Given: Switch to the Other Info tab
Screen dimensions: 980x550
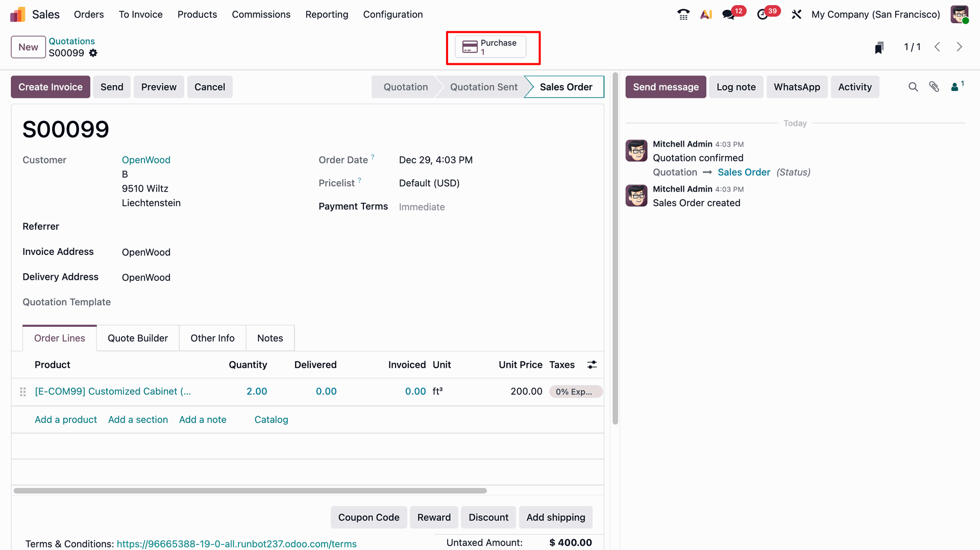Looking at the screenshot, I should pos(212,338).
